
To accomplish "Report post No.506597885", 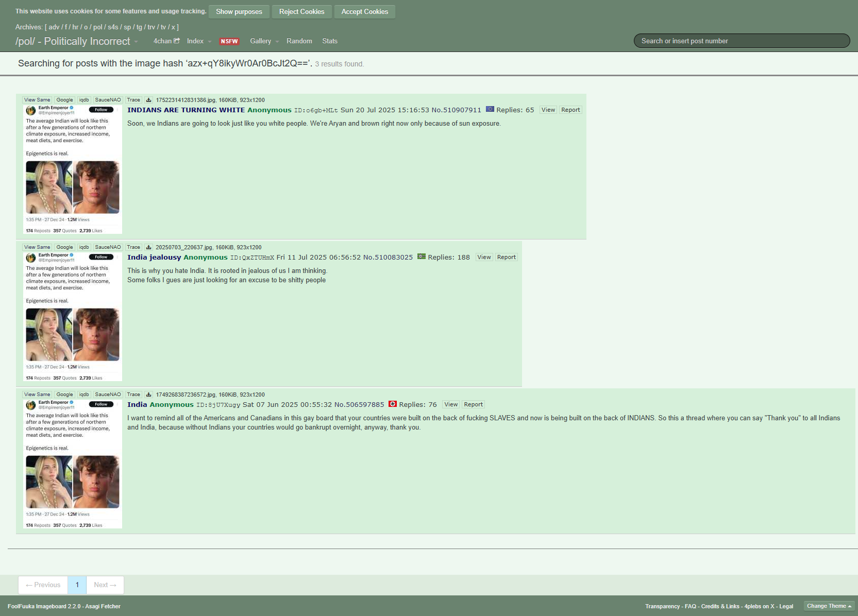I will 473,404.
